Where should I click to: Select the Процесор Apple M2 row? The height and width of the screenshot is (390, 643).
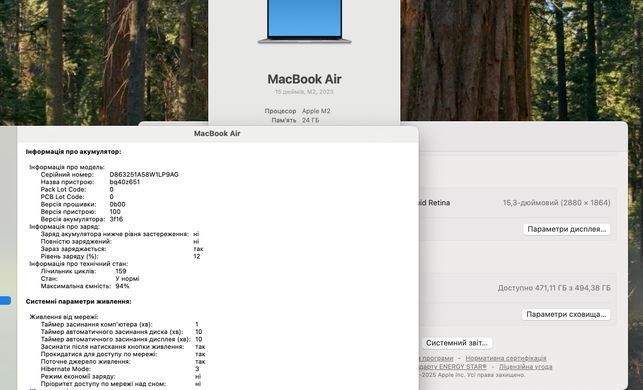[297, 111]
